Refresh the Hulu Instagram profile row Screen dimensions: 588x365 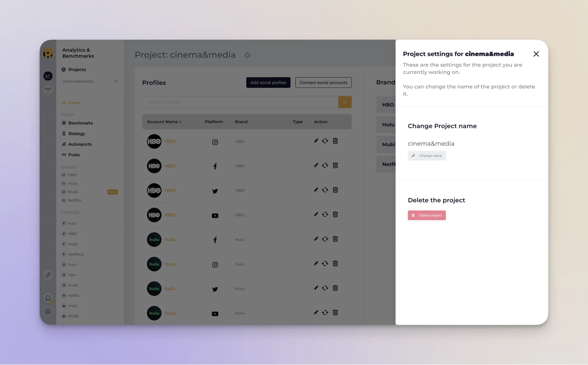pos(325,263)
